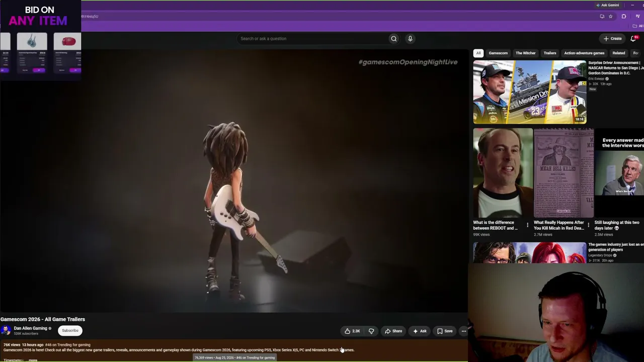Viewport: 644px width, 362px height.
Task: Click the Gamescom 2026 - All Game Trailers title
Action: [x=43, y=319]
